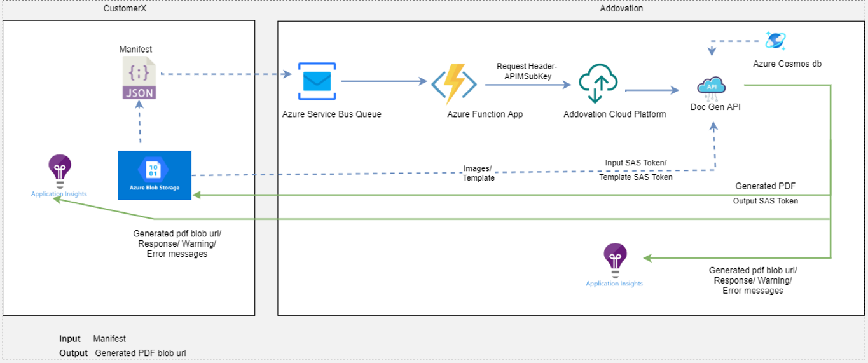Click the Generated PDF label
The width and height of the screenshot is (868, 363).
tap(765, 186)
